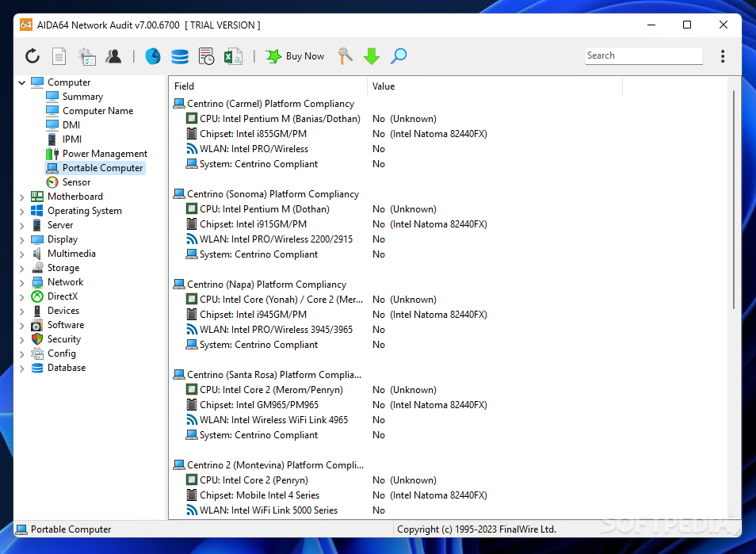The image size is (756, 554).
Task: Click the Refresh toolbar icon
Action: pos(32,56)
